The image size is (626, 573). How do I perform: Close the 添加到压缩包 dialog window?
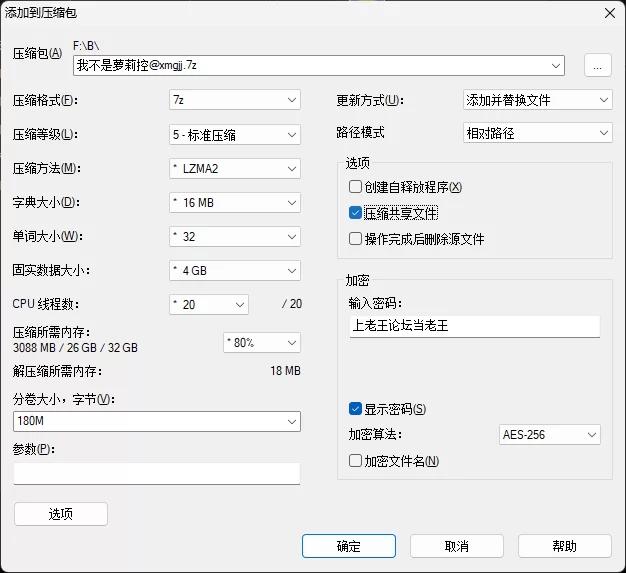pyautogui.click(x=610, y=13)
